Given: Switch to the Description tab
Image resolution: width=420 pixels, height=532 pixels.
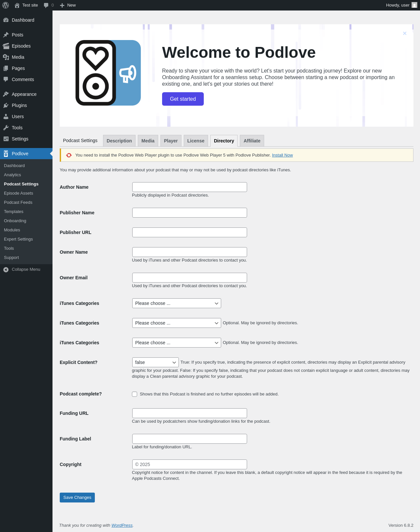Looking at the screenshot, I should coord(119,141).
